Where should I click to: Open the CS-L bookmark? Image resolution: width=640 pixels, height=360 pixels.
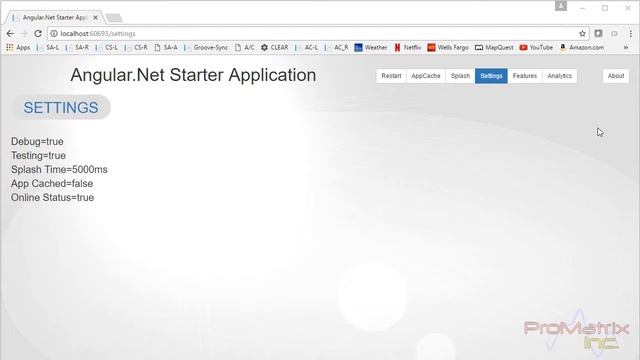tap(107, 47)
